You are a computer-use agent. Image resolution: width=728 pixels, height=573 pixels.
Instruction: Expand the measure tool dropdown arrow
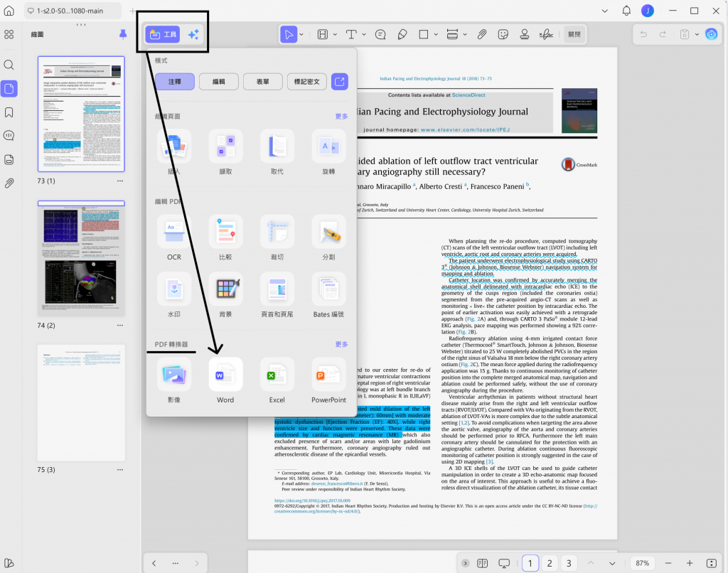pyautogui.click(x=465, y=34)
